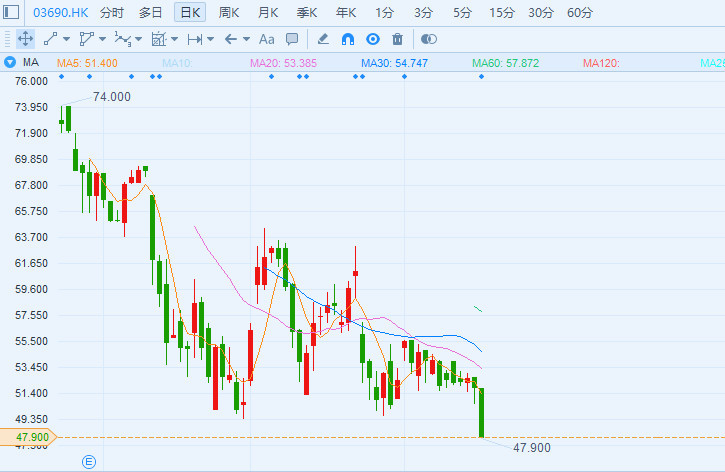Select the move/crosshair cursor tool
725x472 pixels.
click(25, 39)
